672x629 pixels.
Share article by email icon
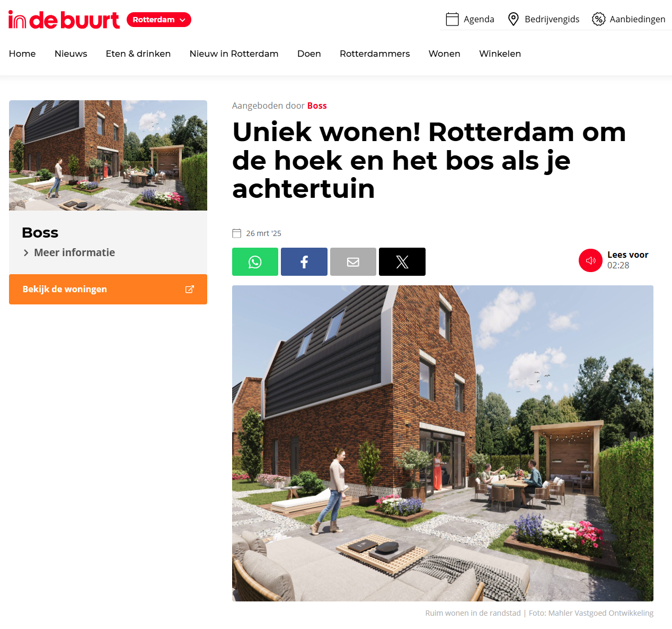[x=353, y=261]
